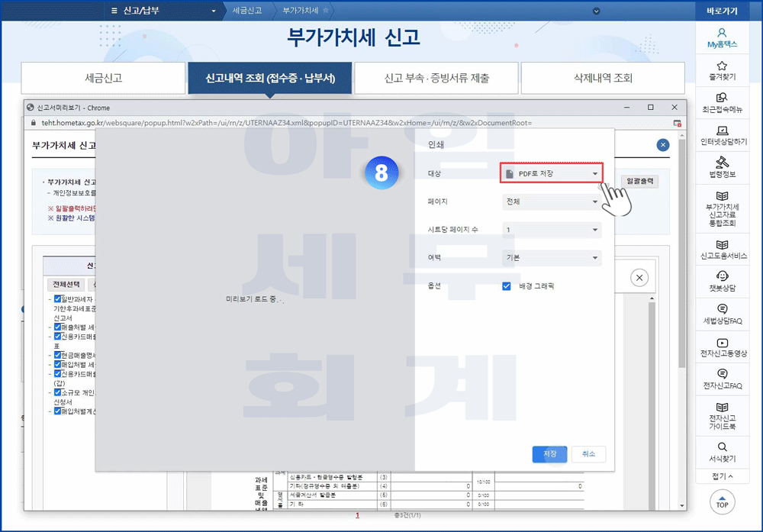Select 신고내역 조회 (접수증·납부서) tab
Screen dimensions: 763x532
270,78
